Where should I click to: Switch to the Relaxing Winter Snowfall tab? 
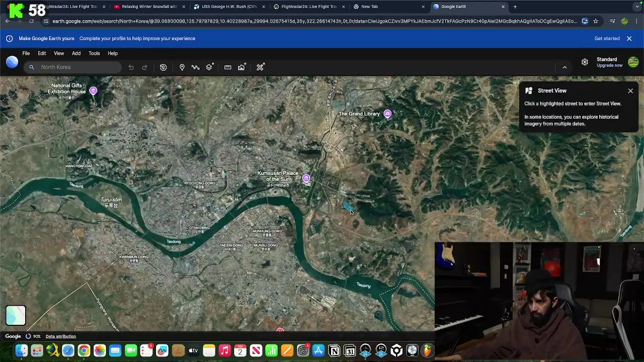149,7
